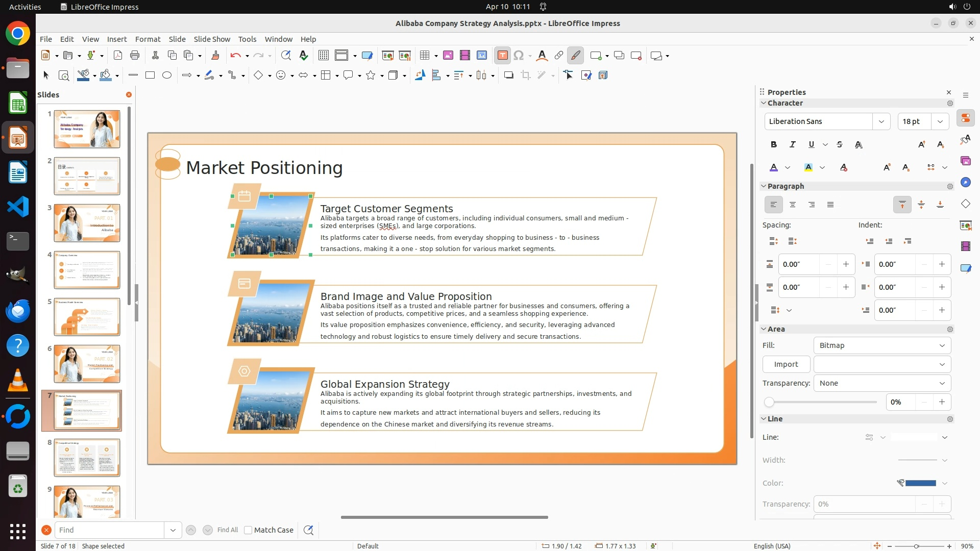Set paragraph alignment to centered
Image resolution: width=980 pixels, height=551 pixels.
[x=792, y=205]
